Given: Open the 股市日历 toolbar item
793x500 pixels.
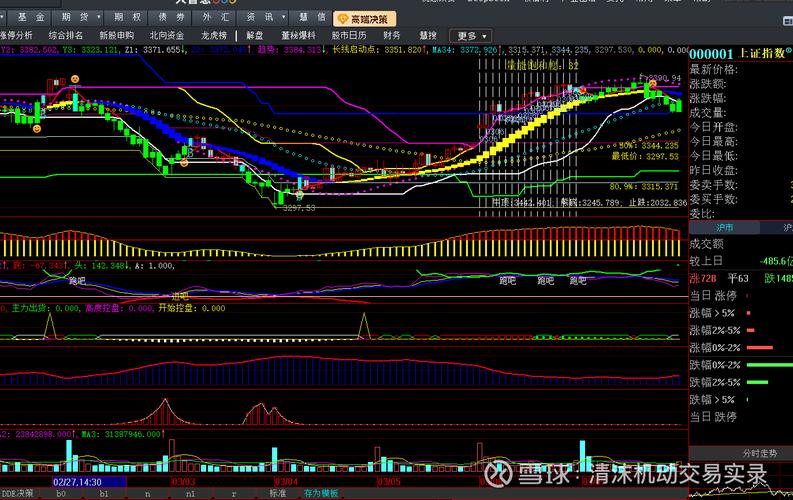Looking at the screenshot, I should [x=349, y=36].
